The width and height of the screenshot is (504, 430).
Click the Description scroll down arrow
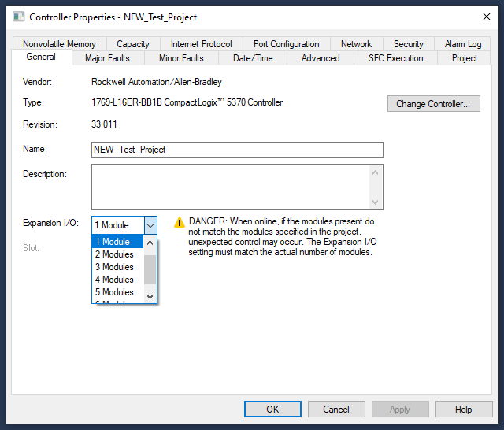point(375,202)
